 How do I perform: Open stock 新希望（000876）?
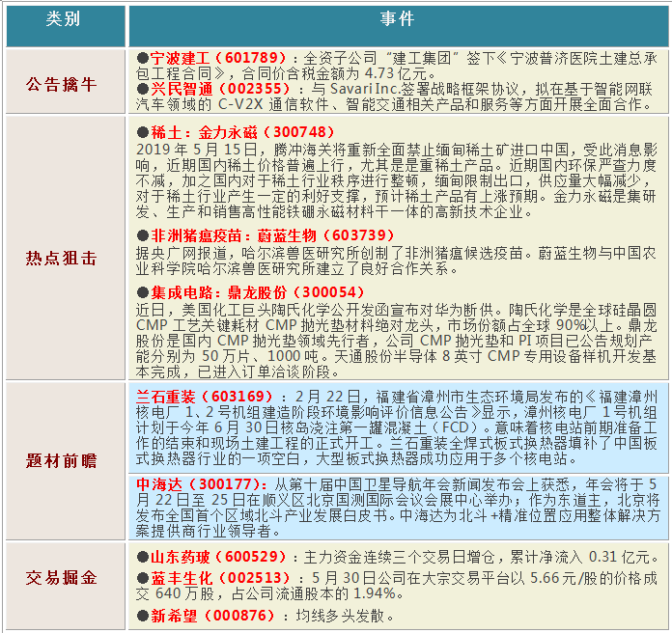pos(212,616)
